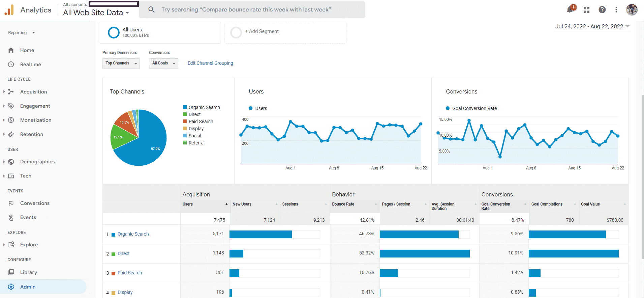Click the Edit Channel Grouping link
The height and width of the screenshot is (298, 644).
pyautogui.click(x=210, y=63)
